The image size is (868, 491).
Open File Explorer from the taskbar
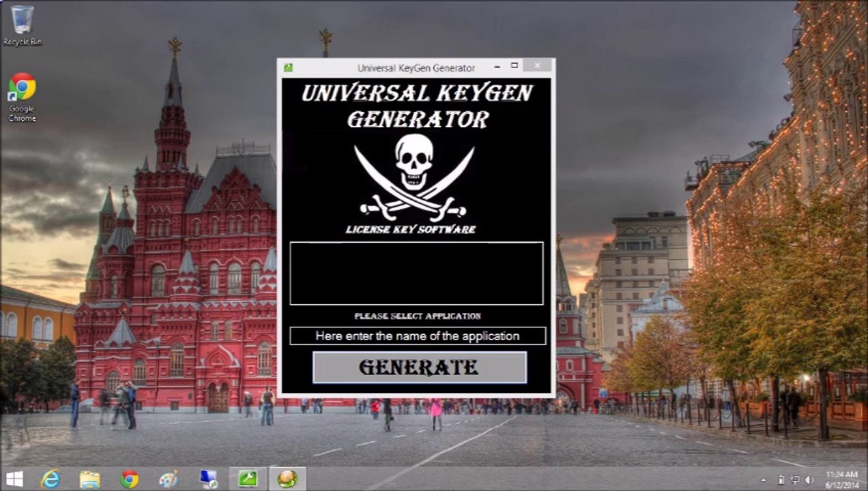tap(89, 479)
